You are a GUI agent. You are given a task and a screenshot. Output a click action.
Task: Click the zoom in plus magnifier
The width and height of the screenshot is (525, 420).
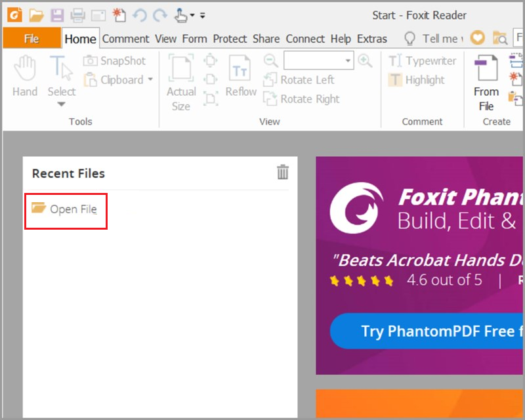[365, 61]
